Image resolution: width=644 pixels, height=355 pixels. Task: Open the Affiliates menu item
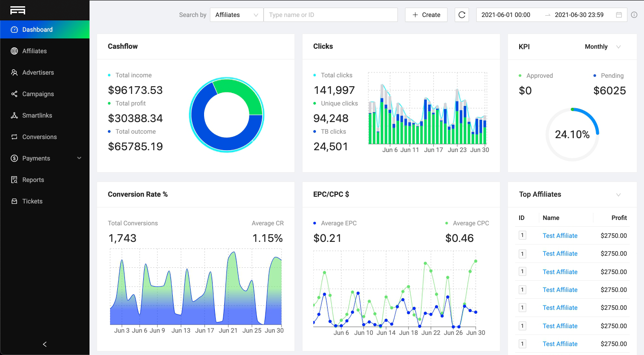45,51
